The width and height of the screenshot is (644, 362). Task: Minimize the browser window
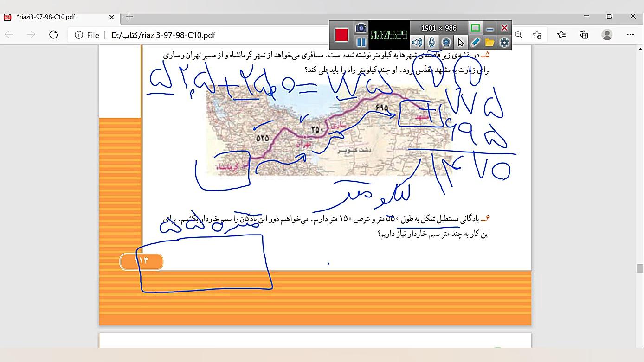click(586, 16)
